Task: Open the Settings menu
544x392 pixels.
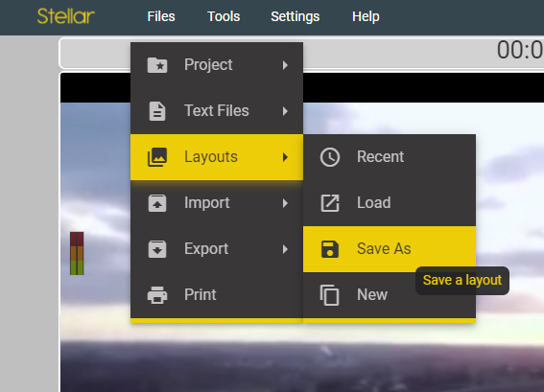Action: pos(295,16)
